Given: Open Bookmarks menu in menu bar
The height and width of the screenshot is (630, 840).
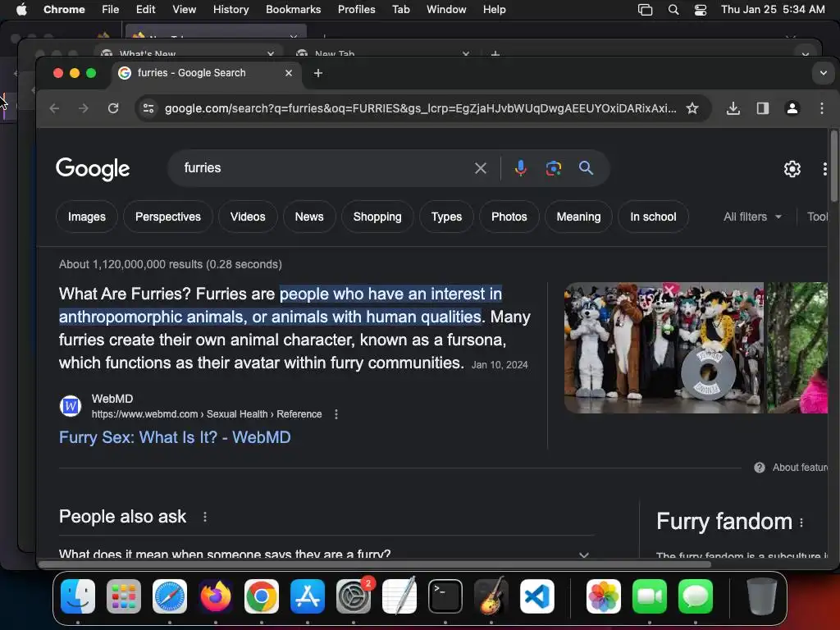Looking at the screenshot, I should pyautogui.click(x=293, y=10).
